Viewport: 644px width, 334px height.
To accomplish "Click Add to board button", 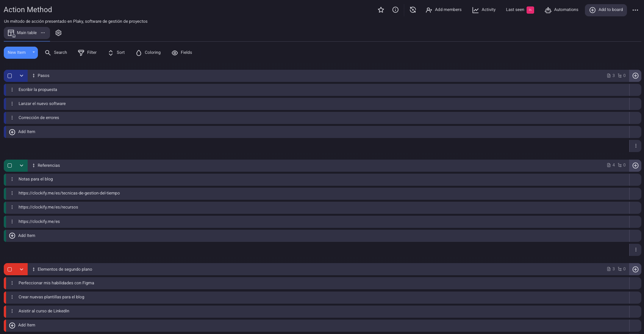I will pos(606,10).
